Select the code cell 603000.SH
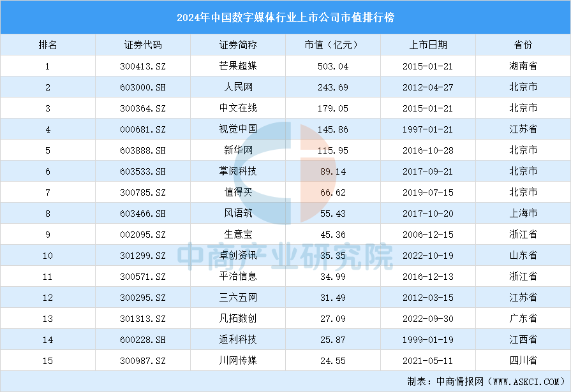This screenshot has height=392, width=571. click(143, 87)
